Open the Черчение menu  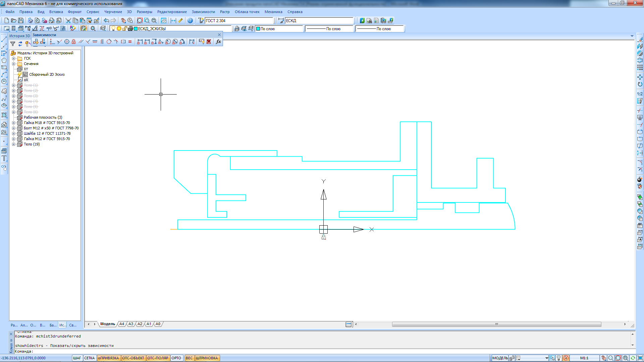coord(113,12)
